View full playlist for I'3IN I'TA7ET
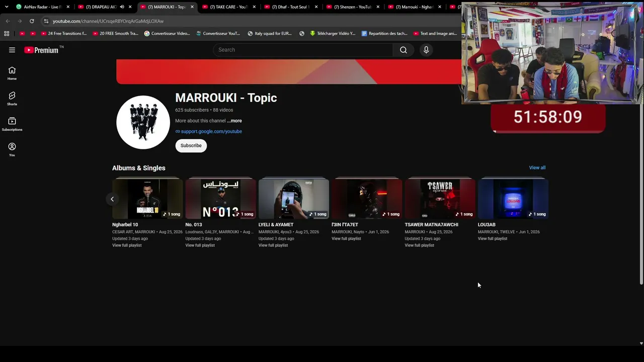 [x=346, y=238]
